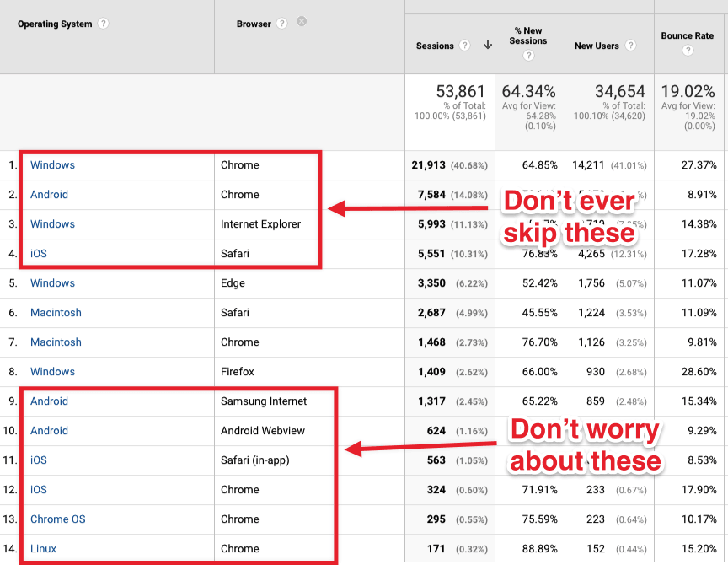The height and width of the screenshot is (565, 728).
Task: Open the help icon beside Sessions header
Action: pyautogui.click(x=464, y=45)
